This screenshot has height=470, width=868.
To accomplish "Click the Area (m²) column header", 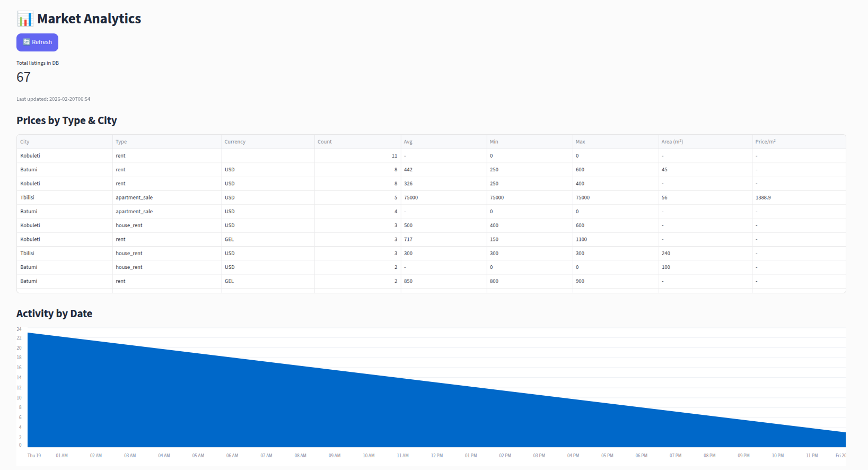I will (672, 142).
